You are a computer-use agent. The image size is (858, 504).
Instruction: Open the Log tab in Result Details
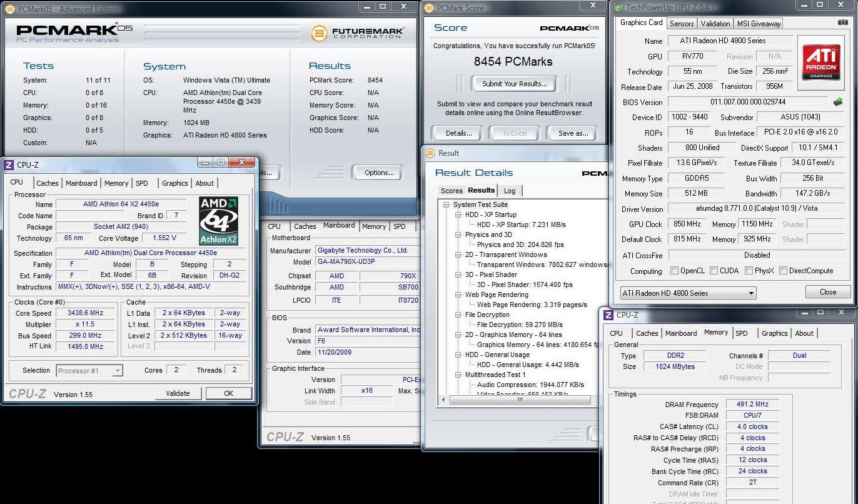tap(510, 191)
